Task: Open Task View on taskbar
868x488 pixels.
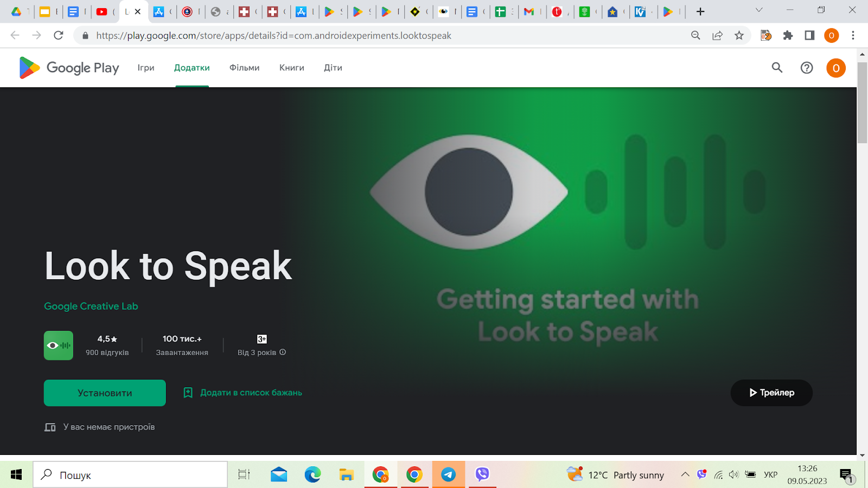Action: [x=244, y=475]
